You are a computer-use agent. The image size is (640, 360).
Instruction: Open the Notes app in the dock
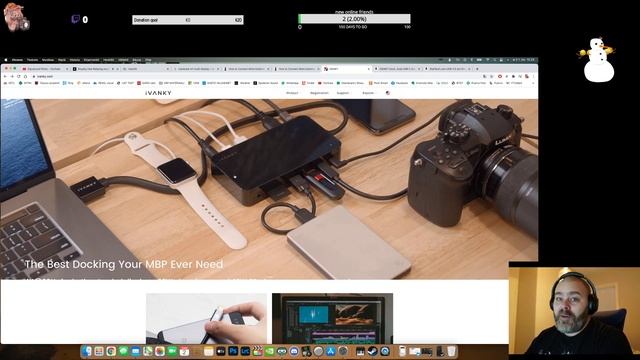pos(209,351)
